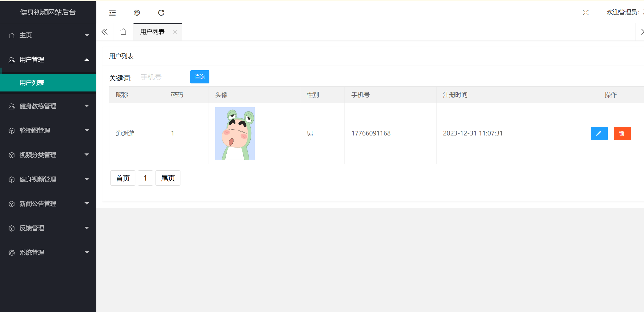Go to 尾页 last page

point(168,178)
